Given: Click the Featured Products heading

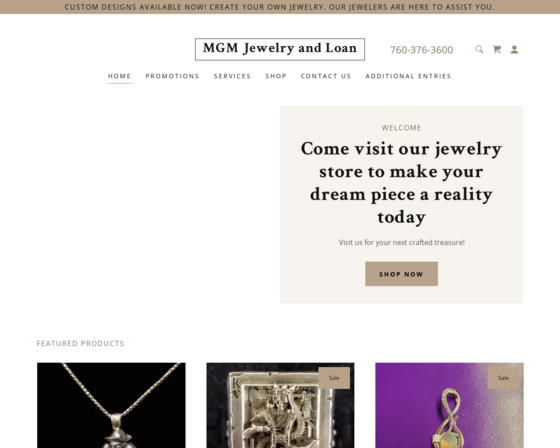Looking at the screenshot, I should (x=80, y=343).
